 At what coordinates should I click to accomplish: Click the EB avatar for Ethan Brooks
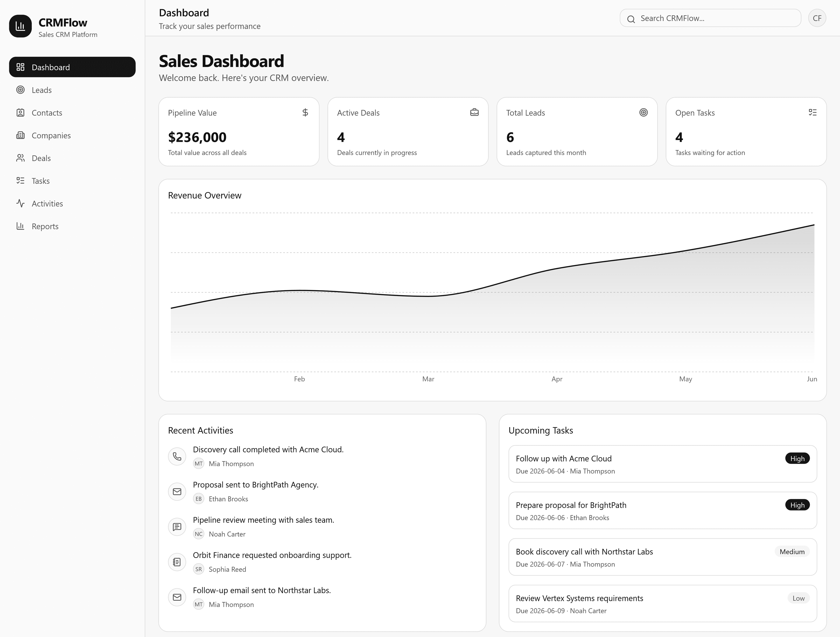coord(199,499)
